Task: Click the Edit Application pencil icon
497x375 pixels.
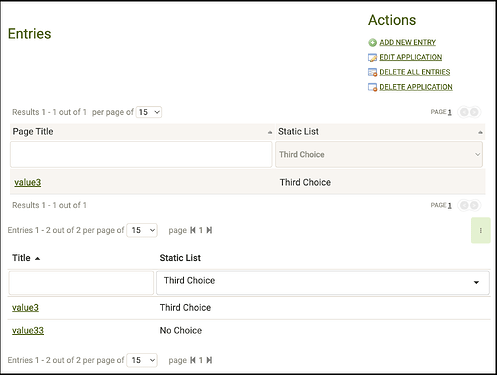Action: coord(372,58)
